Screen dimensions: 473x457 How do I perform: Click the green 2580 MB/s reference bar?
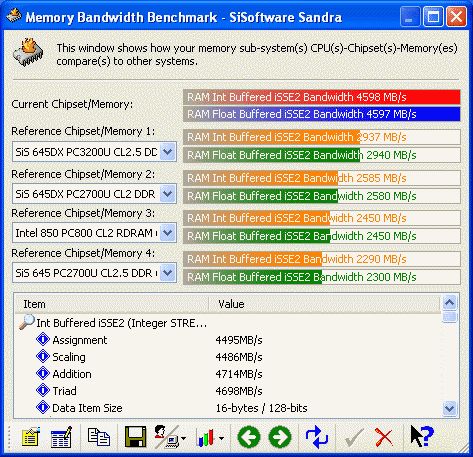322,196
